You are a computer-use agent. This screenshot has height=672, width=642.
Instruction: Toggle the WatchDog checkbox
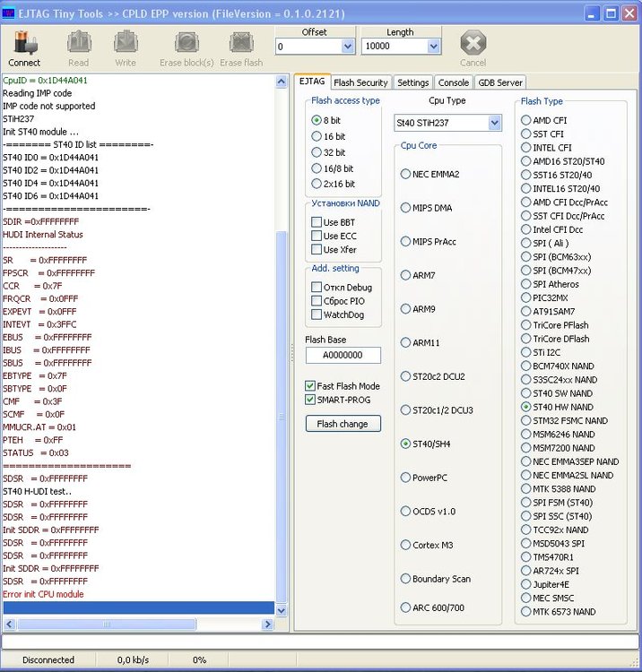click(x=317, y=314)
